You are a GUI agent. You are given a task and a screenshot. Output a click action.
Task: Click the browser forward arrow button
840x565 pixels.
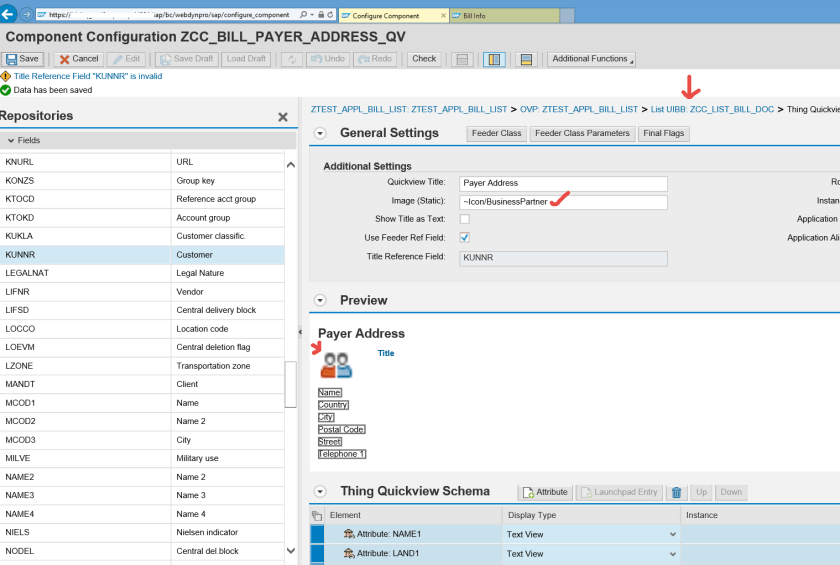click(26, 14)
